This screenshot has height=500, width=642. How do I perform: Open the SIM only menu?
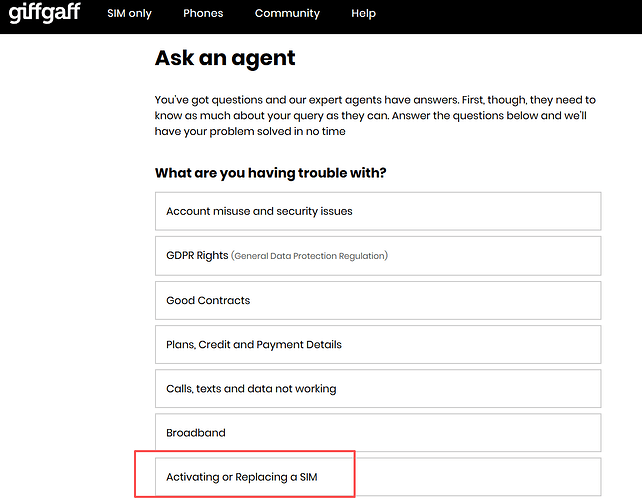coord(129,14)
